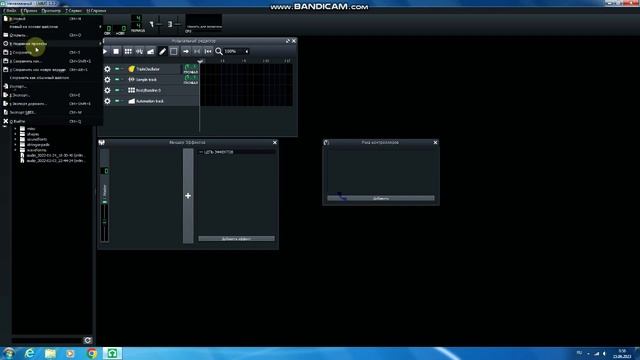Choose export tracks entry in file menu

(x=52, y=104)
